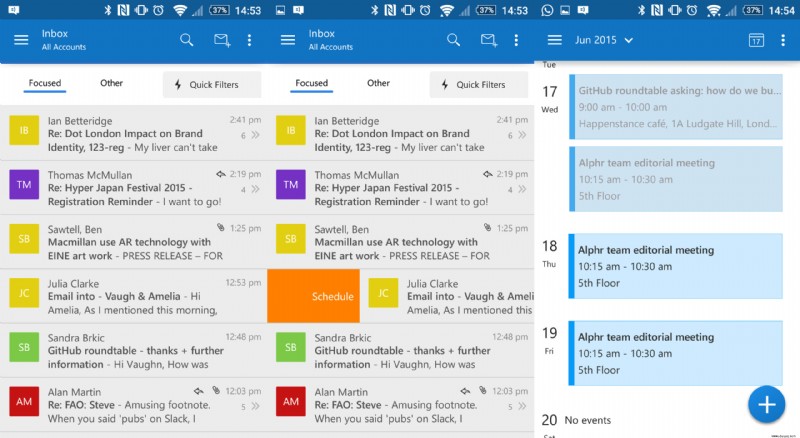Open 'Re: Hyper Japan Festival 2015' email, left Inbox
This screenshot has height=438, width=800.
coord(133,188)
